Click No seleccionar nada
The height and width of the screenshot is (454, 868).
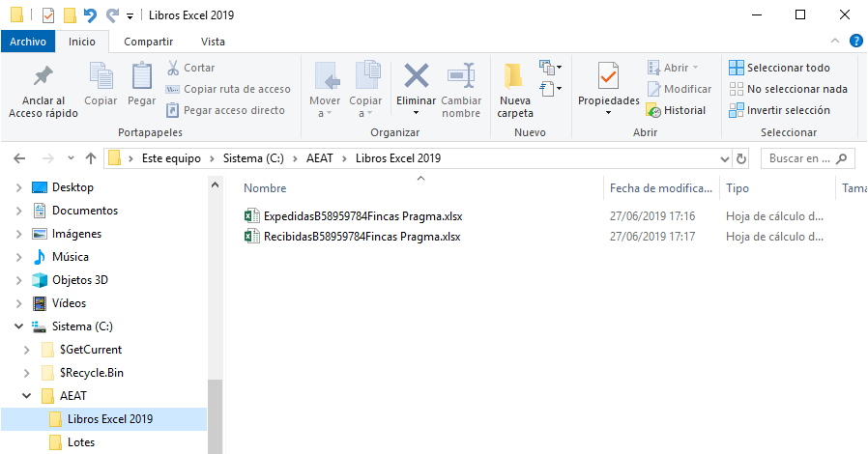pos(789,89)
